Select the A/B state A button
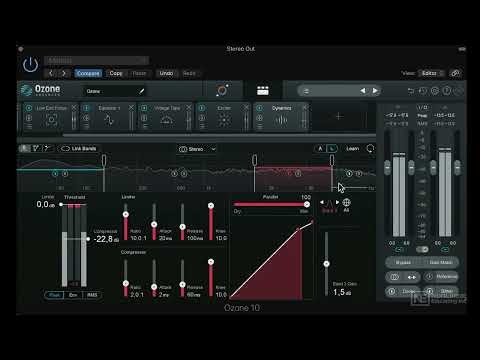This screenshot has width=480, height=360. coord(320,149)
